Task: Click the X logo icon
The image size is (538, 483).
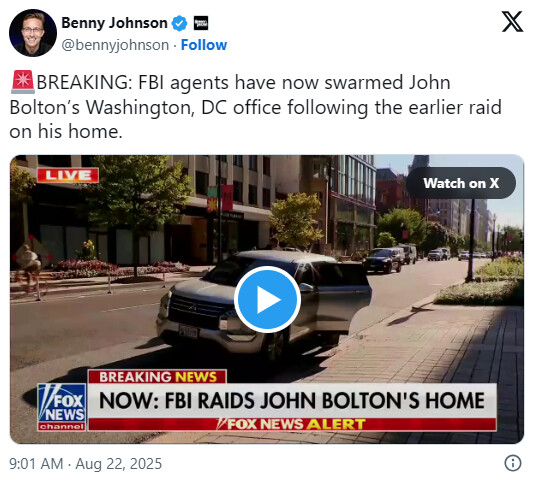Action: point(512,22)
